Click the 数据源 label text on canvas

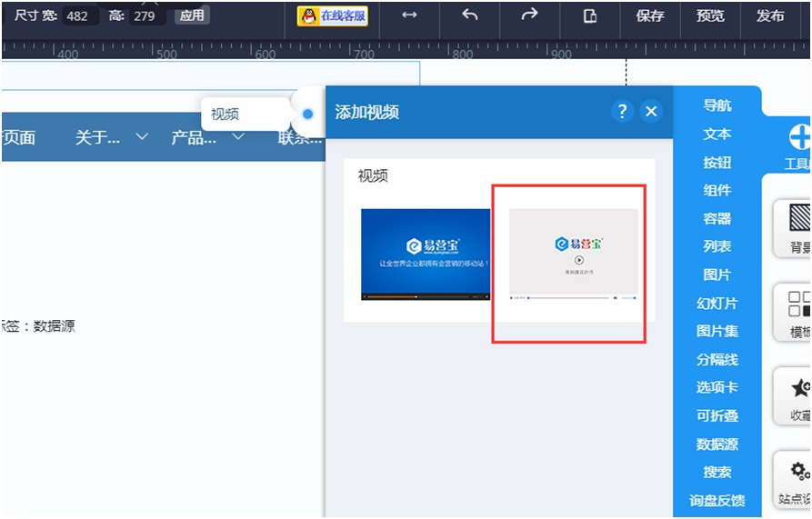tap(54, 326)
